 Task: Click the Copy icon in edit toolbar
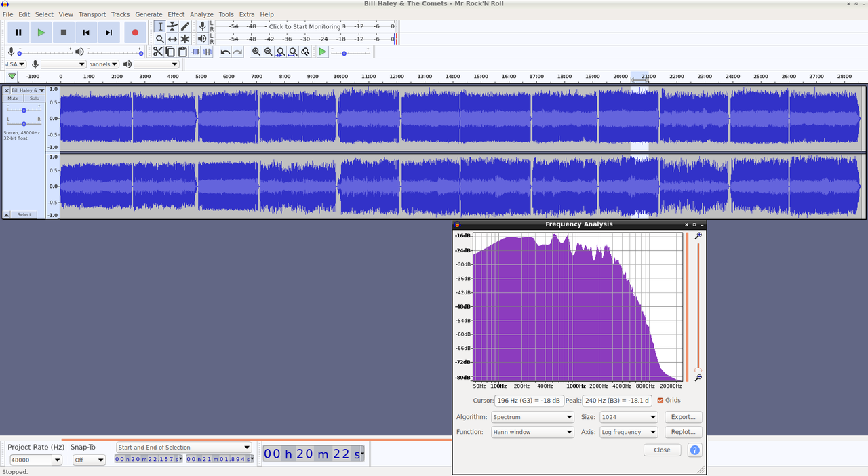coord(170,52)
